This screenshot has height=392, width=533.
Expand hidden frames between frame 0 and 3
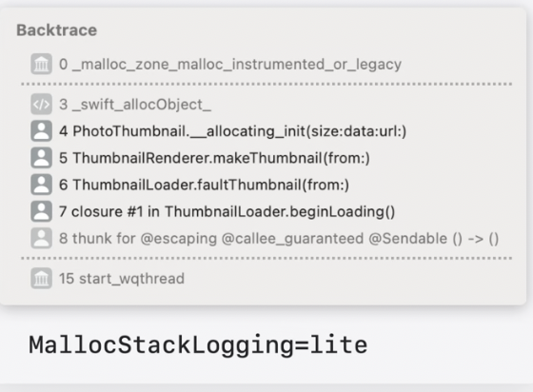[266, 84]
